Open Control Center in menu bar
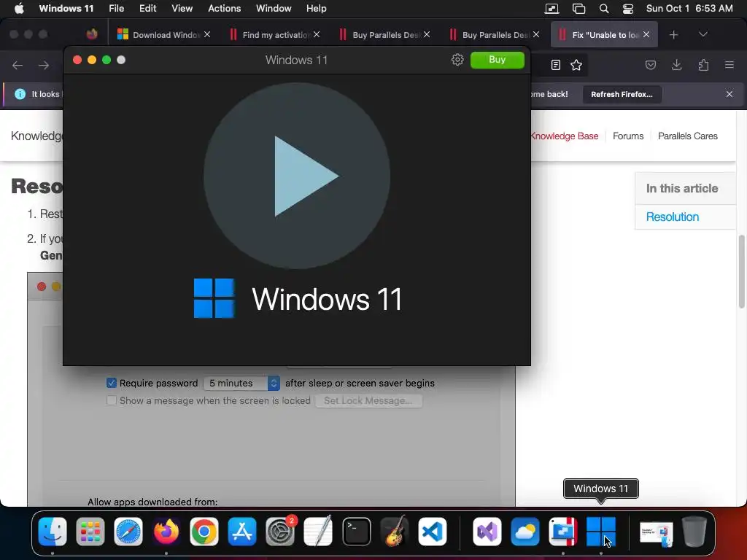747x560 pixels. (628, 8)
